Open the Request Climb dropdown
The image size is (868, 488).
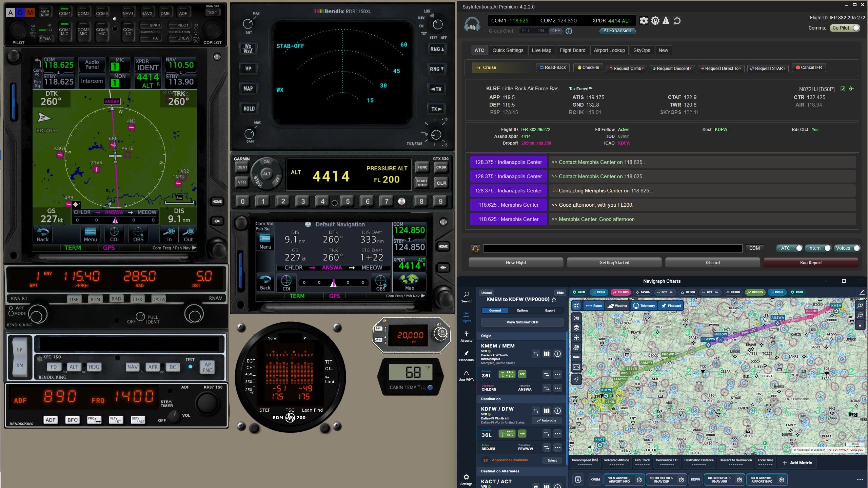pyautogui.click(x=627, y=68)
